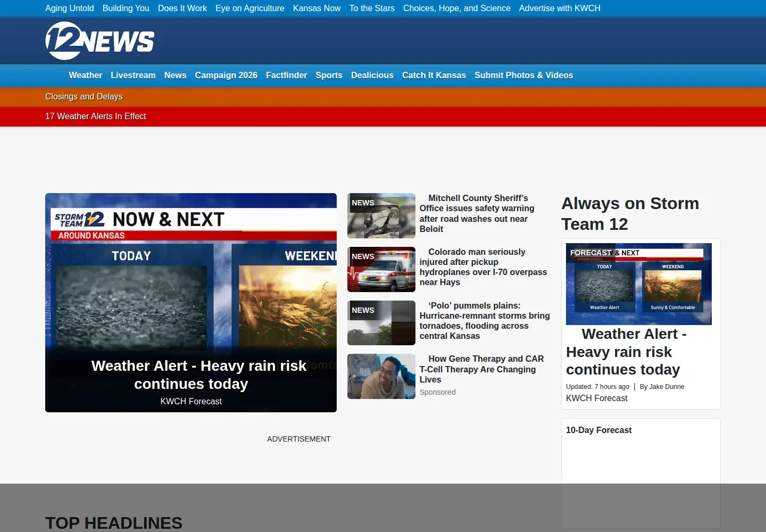Viewport: 766px width, 532px height.
Task: Open ambulance thumbnail for Colorado man story
Action: tap(381, 270)
